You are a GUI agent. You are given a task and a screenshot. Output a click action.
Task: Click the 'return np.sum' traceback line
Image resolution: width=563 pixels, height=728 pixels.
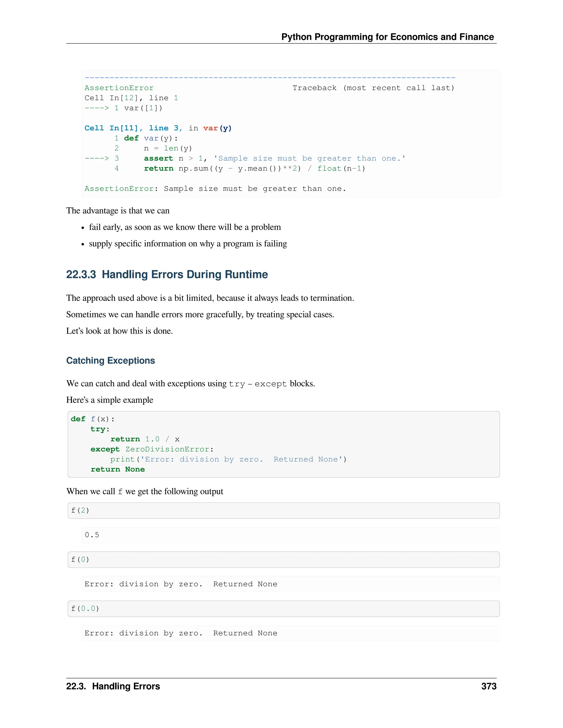[x=240, y=169]
